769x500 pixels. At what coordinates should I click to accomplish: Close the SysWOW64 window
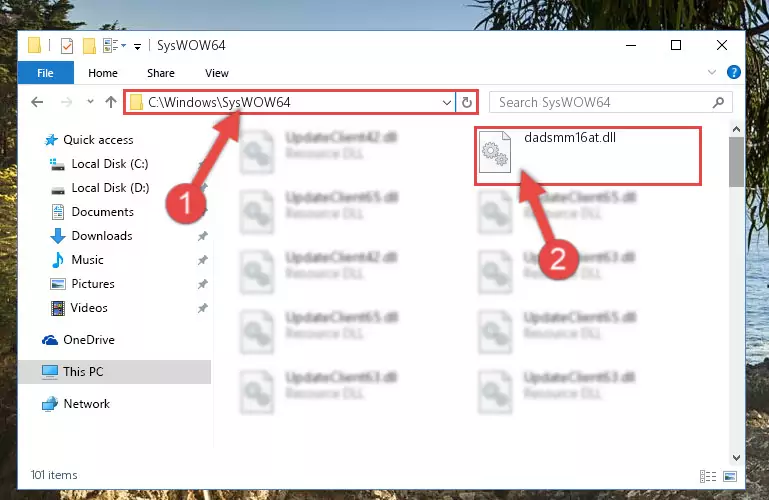[x=721, y=46]
